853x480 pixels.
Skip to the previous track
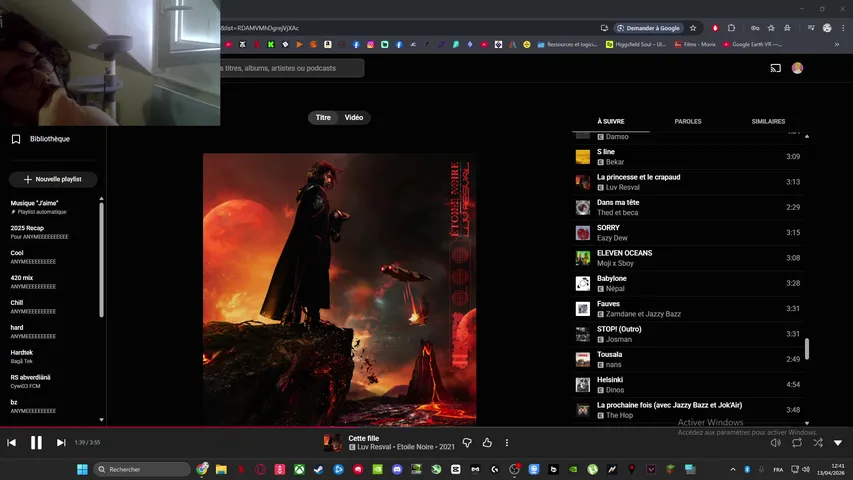coord(11,443)
